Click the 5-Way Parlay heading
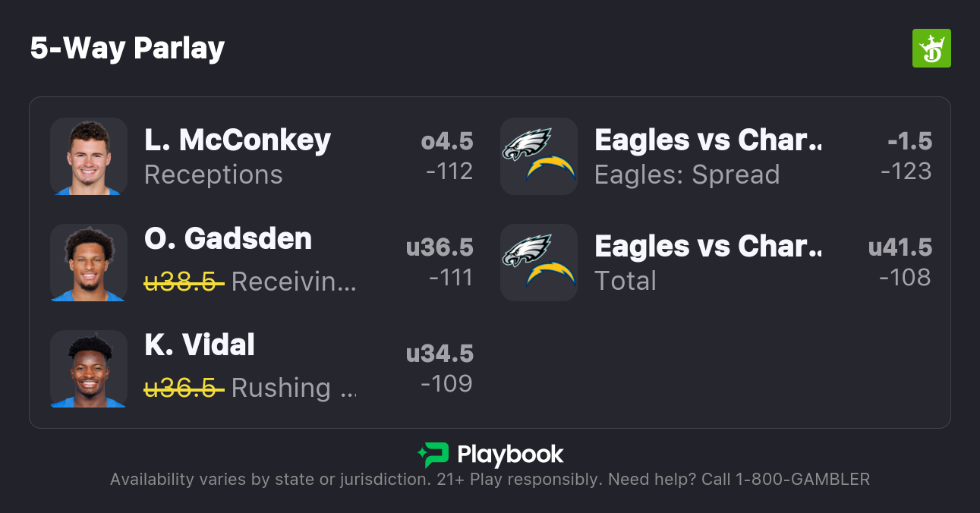This screenshot has width=980, height=513. pyautogui.click(x=128, y=49)
